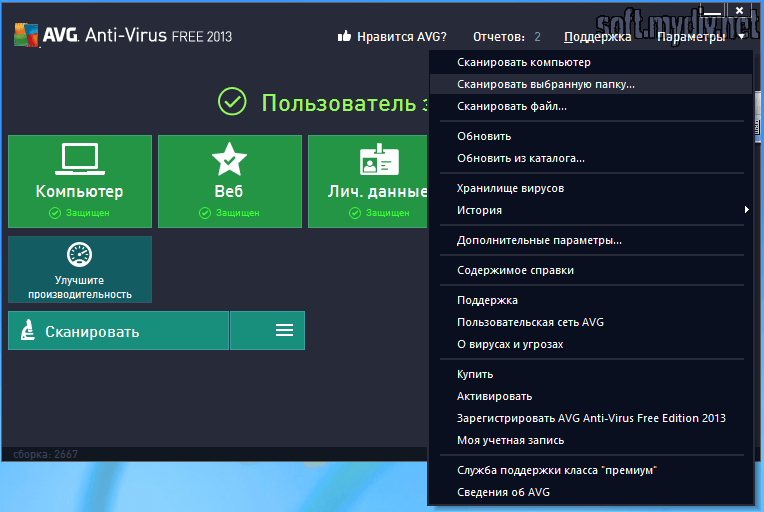Select Обновить in the menu
Screen dimensions: 764x512
click(x=591, y=136)
